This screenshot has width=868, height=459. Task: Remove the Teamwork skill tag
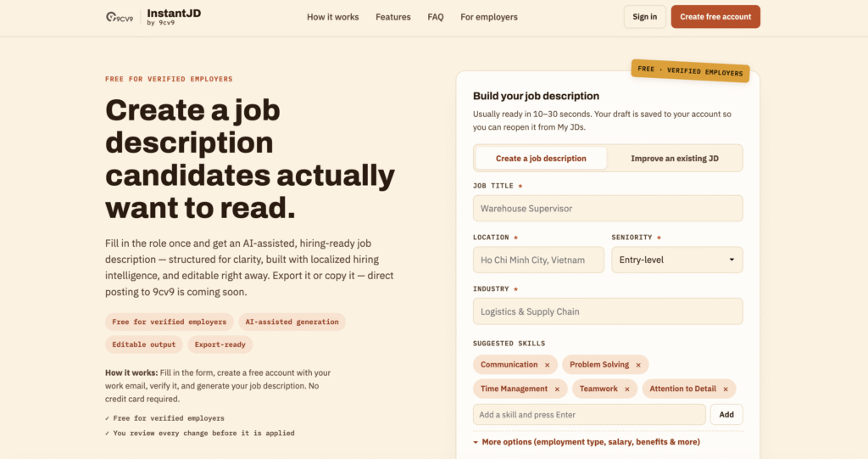[627, 389]
